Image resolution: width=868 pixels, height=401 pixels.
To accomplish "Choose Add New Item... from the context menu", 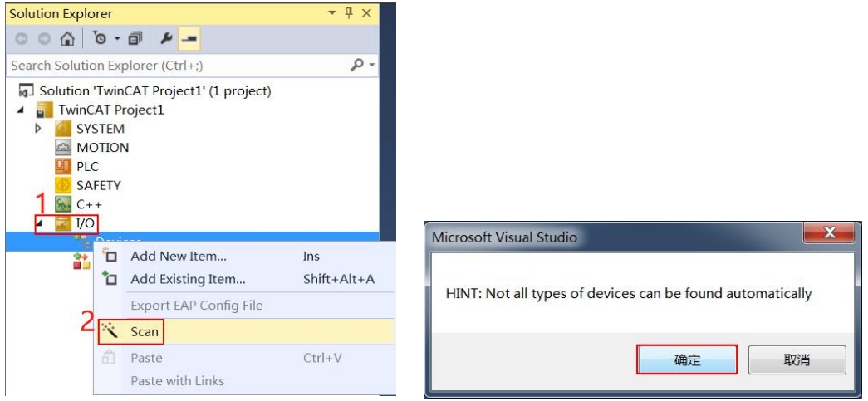I will pyautogui.click(x=179, y=257).
